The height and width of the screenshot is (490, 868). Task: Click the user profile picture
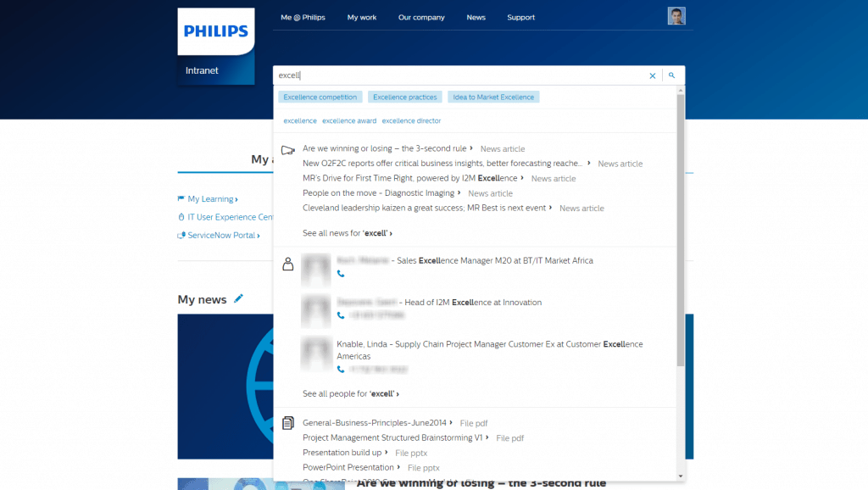pos(676,15)
